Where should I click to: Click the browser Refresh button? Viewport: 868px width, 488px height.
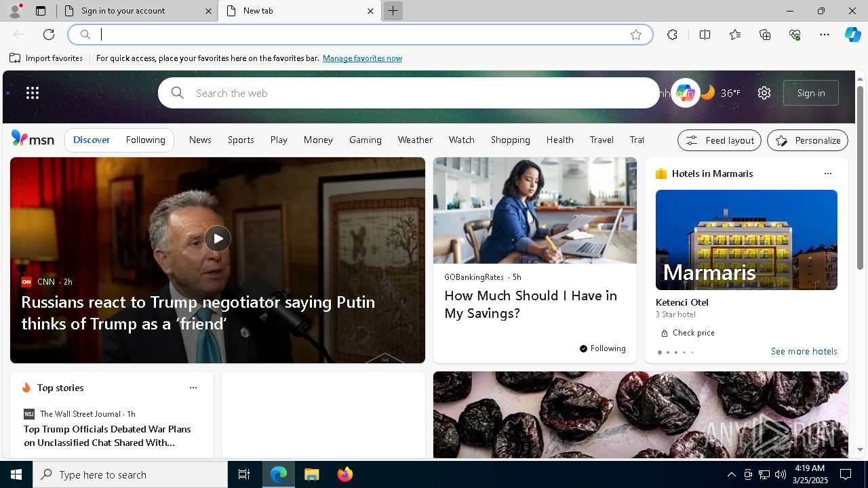click(x=49, y=35)
